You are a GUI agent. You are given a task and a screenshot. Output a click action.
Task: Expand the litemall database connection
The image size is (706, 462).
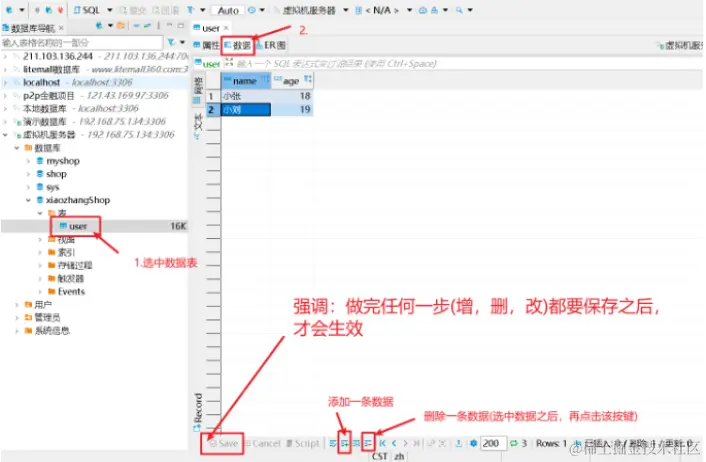[5, 69]
